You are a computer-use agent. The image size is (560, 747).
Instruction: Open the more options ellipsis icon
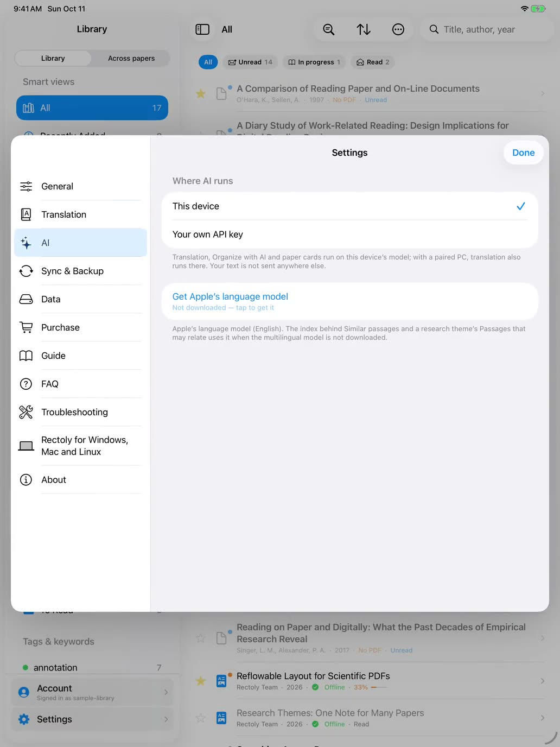coord(398,29)
